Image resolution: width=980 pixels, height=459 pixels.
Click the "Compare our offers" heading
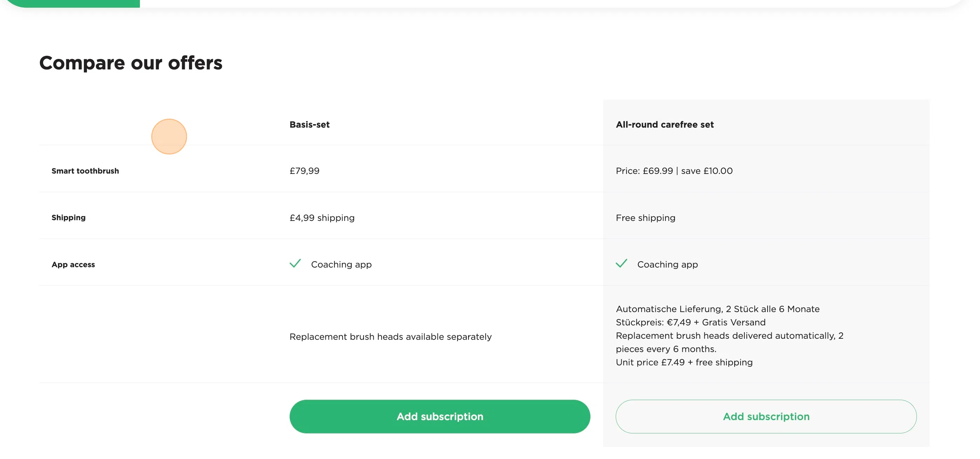point(130,63)
